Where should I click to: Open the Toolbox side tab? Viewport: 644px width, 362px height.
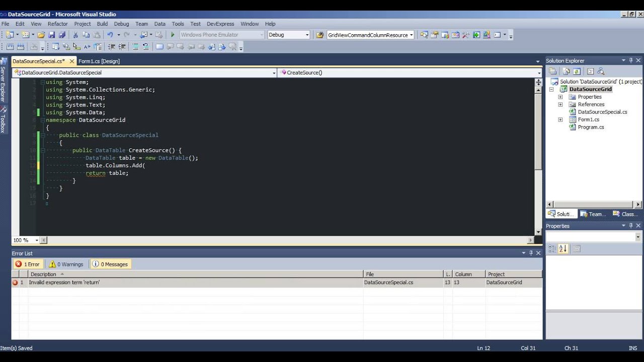pos(3,119)
